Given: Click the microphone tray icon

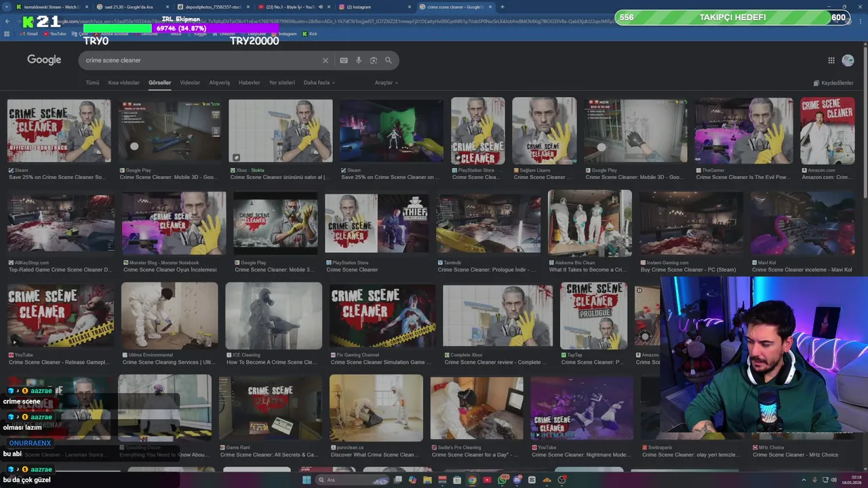Looking at the screenshot, I should tap(814, 480).
